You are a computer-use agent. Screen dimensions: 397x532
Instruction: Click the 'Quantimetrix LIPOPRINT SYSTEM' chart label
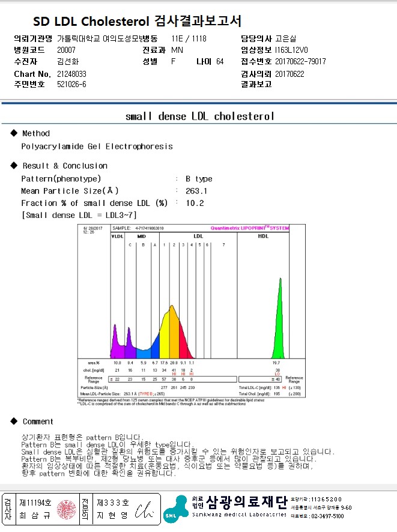pyautogui.click(x=250, y=228)
